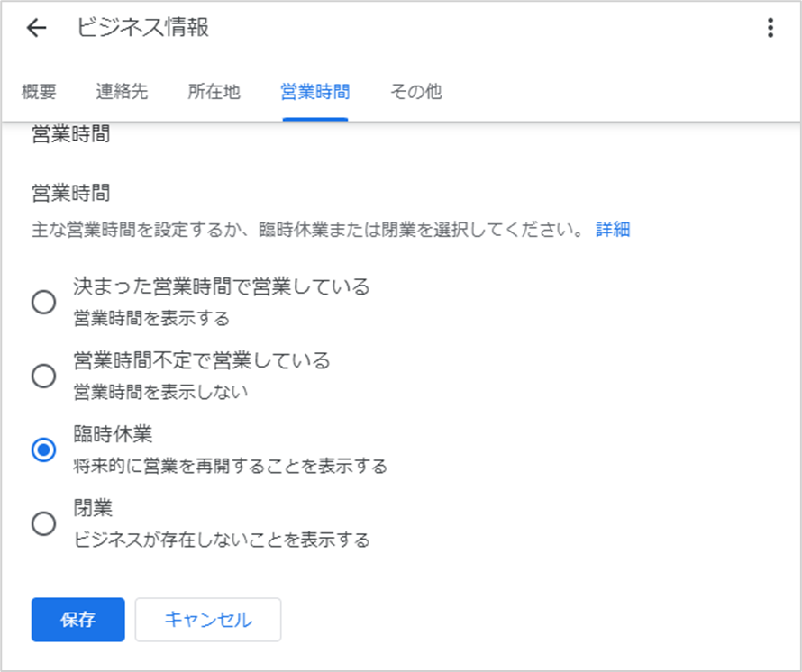Viewport: 802px width, 672px height.
Task: Click the 臨時休業 option label text
Action: click(x=113, y=434)
